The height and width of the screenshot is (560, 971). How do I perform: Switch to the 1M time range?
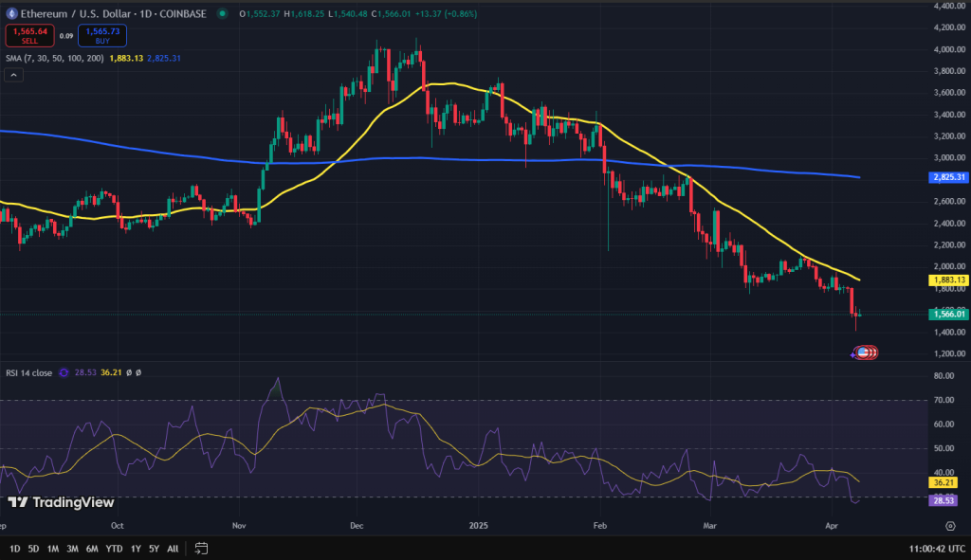click(x=53, y=549)
